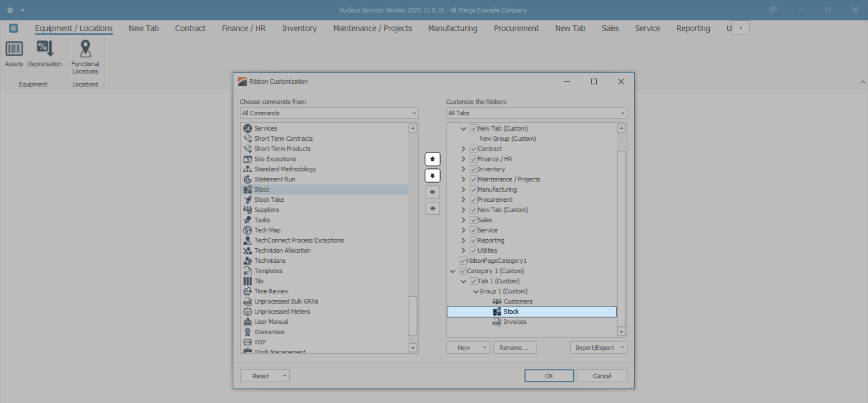Expand the Service tab node
Screen dimensions: 868x403
click(463, 230)
